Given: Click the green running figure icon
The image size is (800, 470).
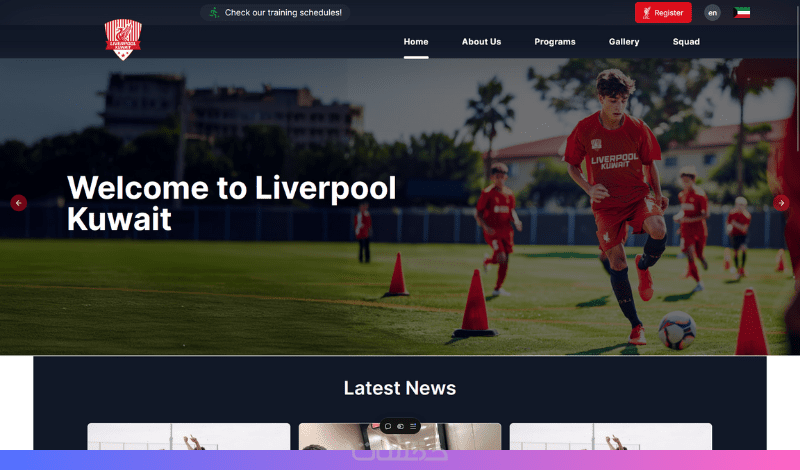Looking at the screenshot, I should [x=214, y=12].
